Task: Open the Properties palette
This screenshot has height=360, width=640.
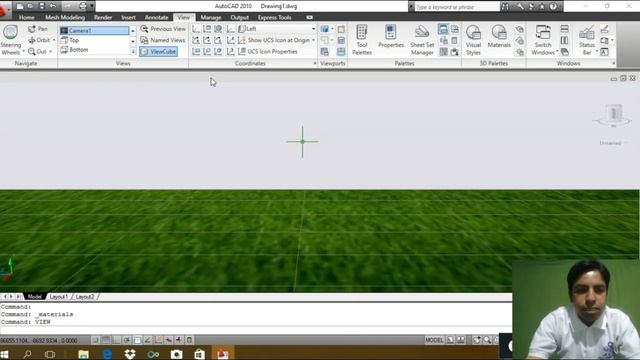Action: [x=391, y=36]
